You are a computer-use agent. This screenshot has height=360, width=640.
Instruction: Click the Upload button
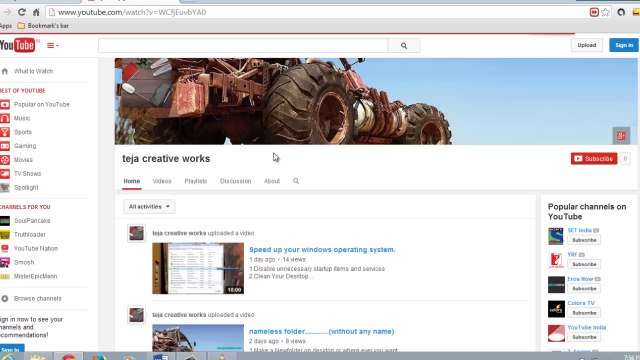click(587, 45)
